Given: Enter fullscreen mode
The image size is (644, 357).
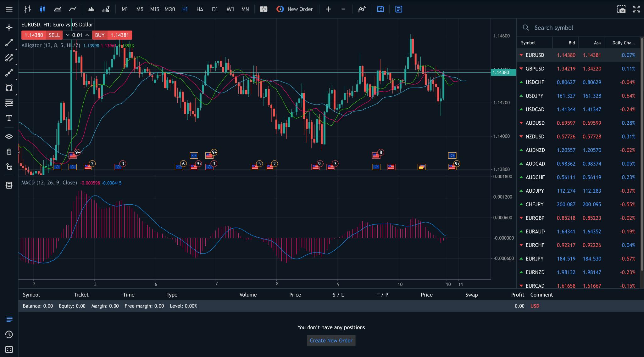Looking at the screenshot, I should coord(636,9).
